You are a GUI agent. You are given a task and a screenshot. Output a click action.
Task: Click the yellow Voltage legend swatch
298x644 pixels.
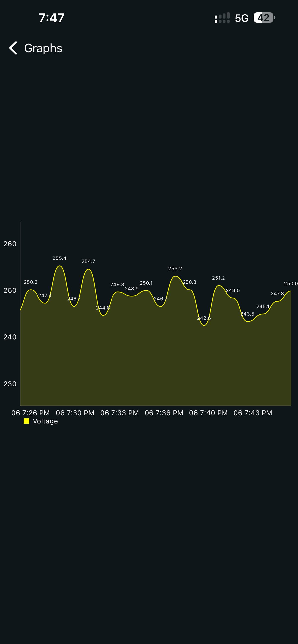(26, 421)
